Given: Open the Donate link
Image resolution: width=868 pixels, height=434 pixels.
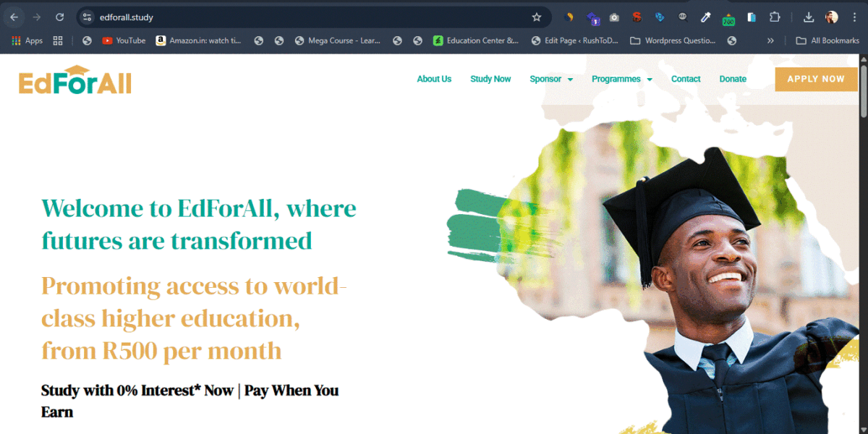Looking at the screenshot, I should 733,79.
